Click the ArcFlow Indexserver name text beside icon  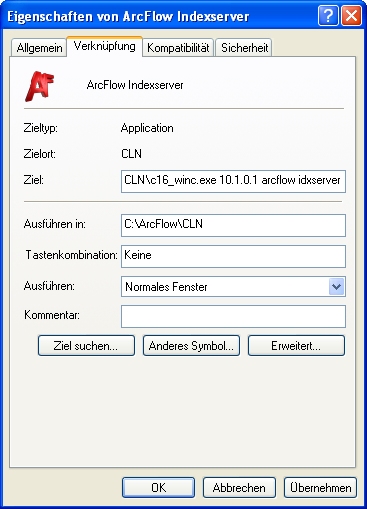coord(135,85)
